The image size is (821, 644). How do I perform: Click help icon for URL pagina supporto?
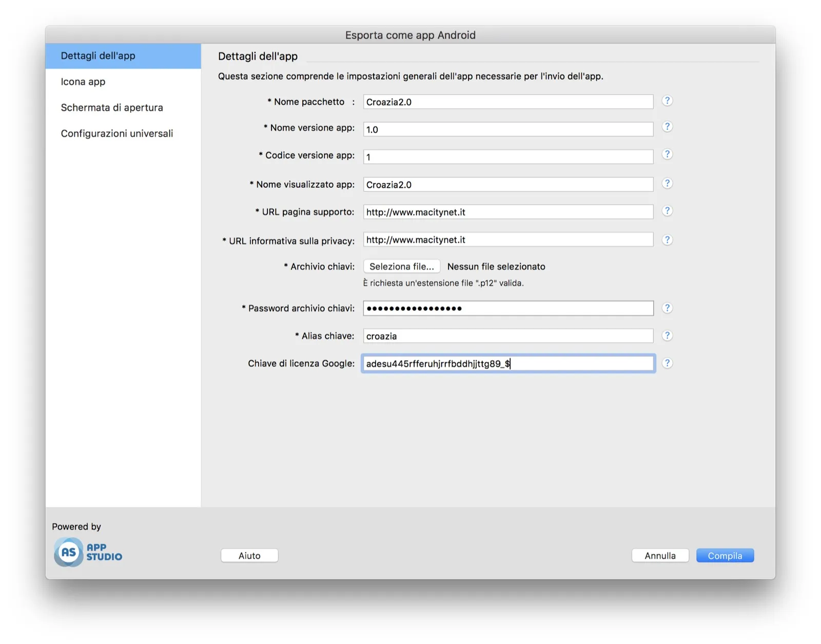[x=667, y=211]
